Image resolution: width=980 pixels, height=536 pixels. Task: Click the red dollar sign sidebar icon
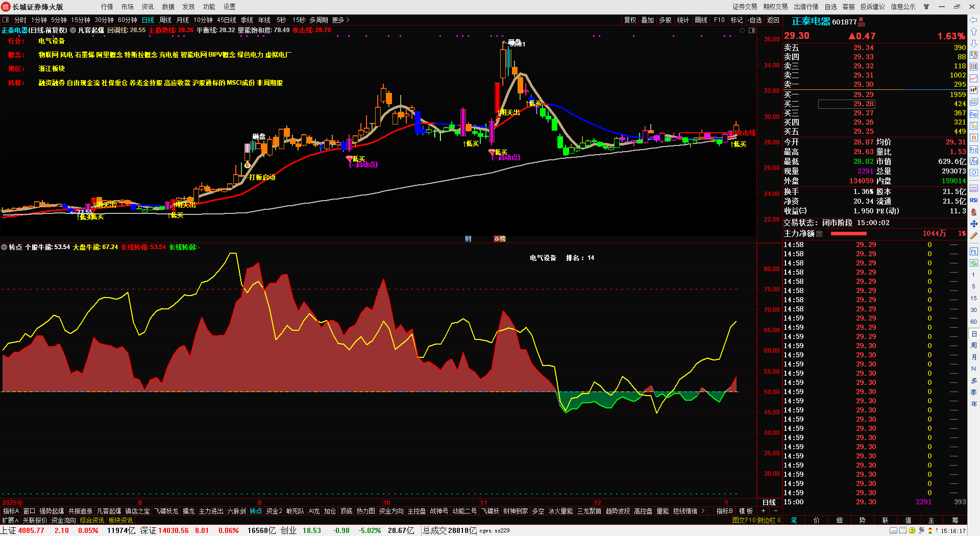[973, 212]
